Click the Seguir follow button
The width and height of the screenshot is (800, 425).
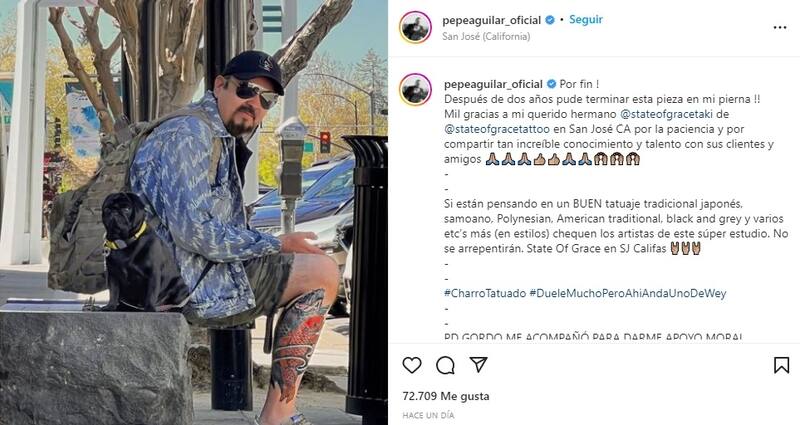[x=586, y=19]
